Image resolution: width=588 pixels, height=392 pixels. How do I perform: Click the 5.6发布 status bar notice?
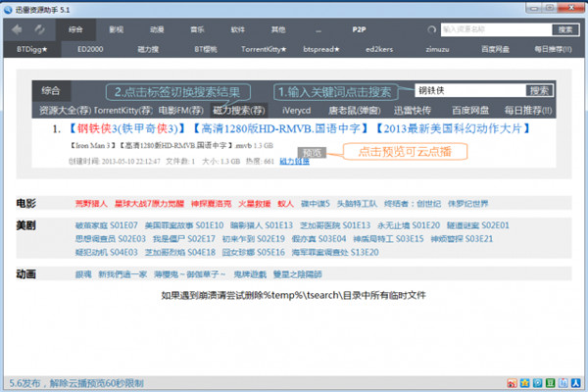coord(76,383)
